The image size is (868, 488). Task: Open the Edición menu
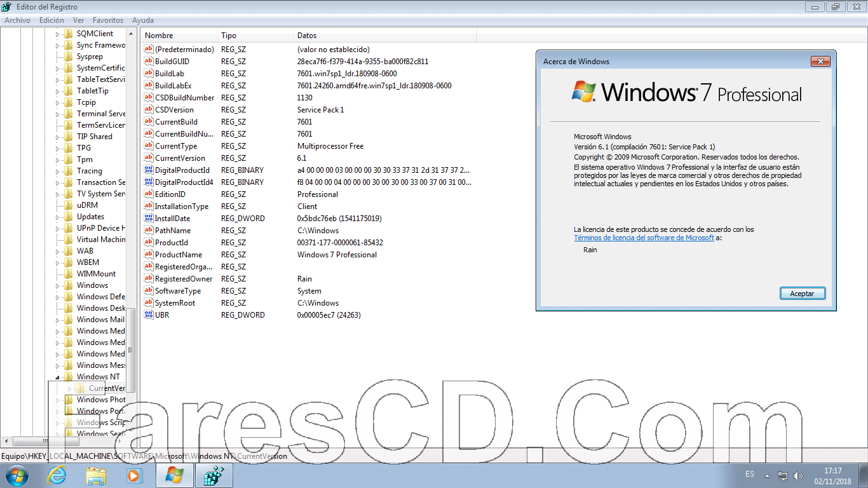[x=51, y=20]
